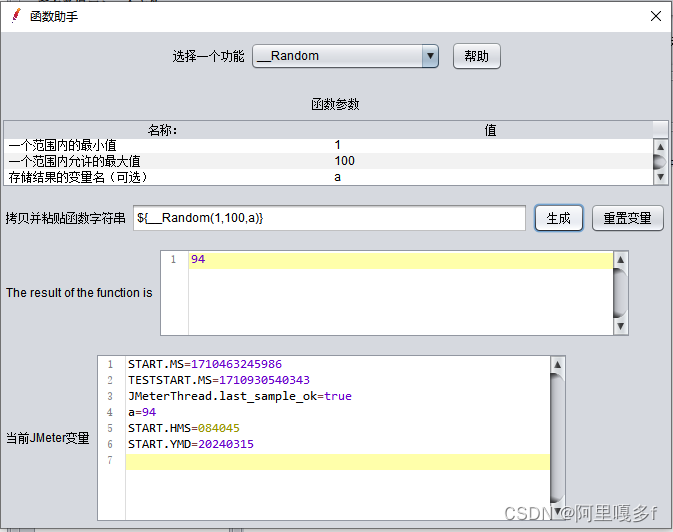Click the TESTSTART.MS variable line
The height and width of the screenshot is (532, 673).
[x=218, y=380]
